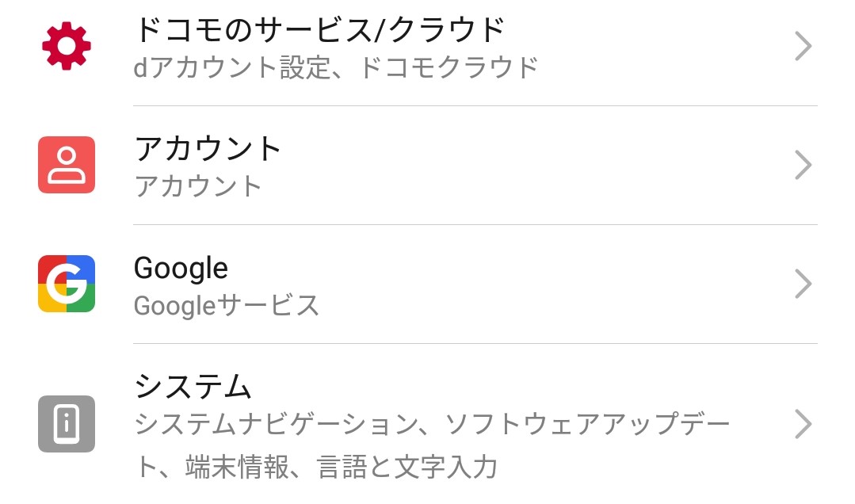This screenshot has width=855, height=504.
Task: Click the divider below the ドコモ row
Action: [475, 106]
